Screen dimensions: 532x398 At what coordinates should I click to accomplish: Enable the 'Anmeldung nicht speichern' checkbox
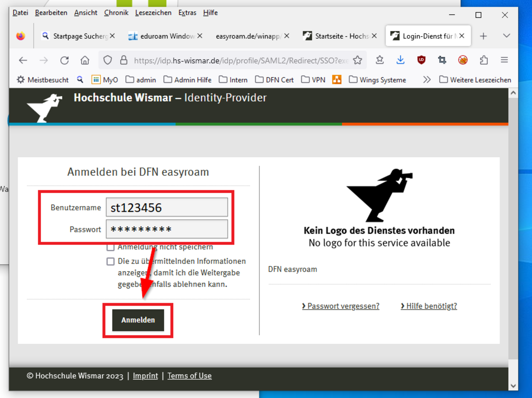tap(111, 247)
